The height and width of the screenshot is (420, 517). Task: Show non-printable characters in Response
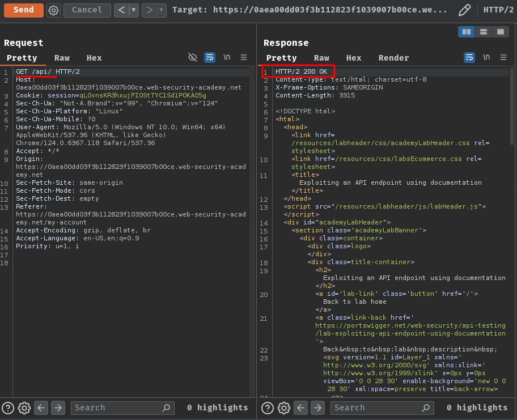486,57
